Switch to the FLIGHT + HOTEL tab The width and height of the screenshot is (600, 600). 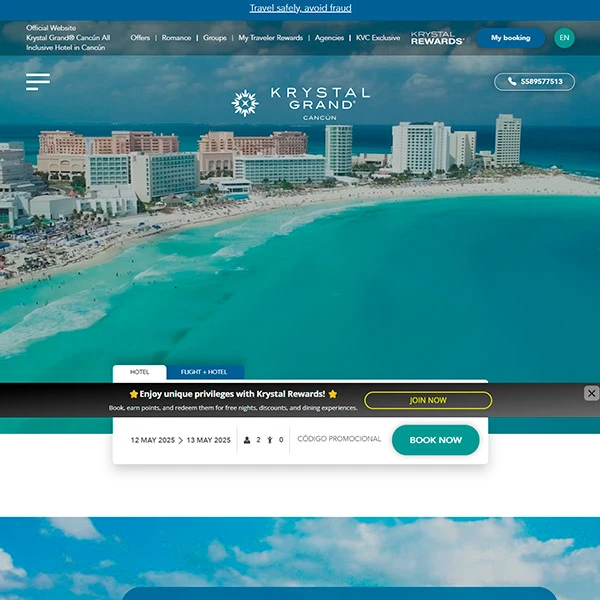(204, 372)
